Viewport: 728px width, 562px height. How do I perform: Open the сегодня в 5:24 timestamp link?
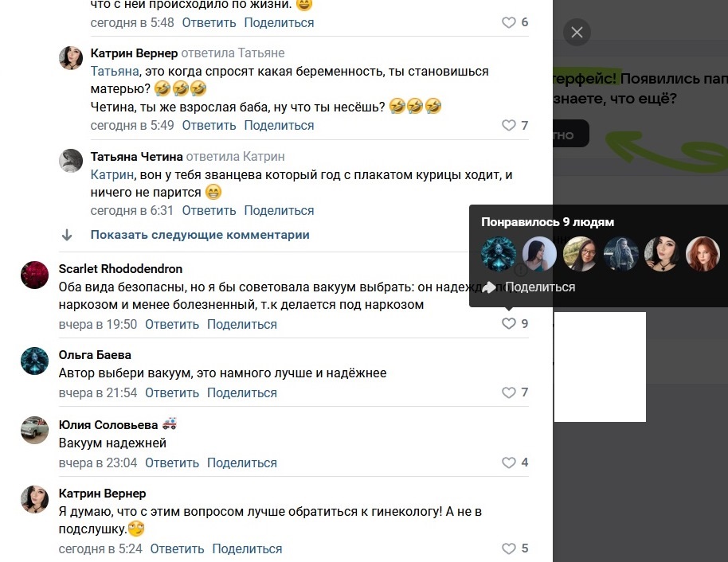pos(100,549)
